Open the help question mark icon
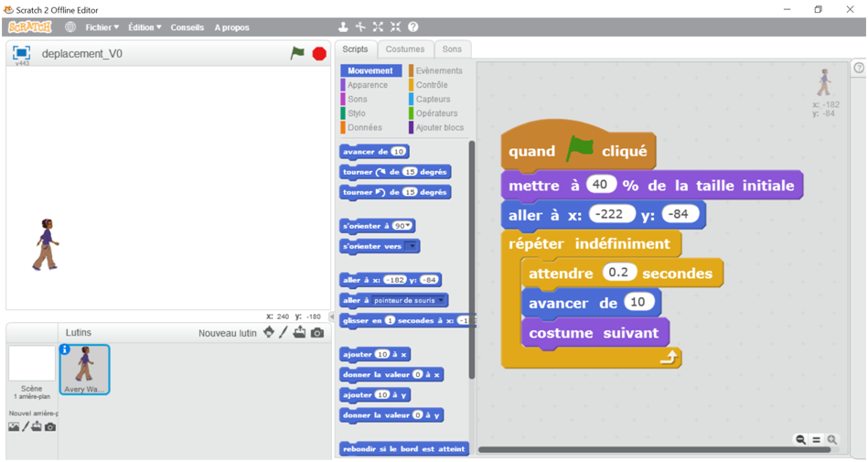The image size is (868, 462). point(413,27)
